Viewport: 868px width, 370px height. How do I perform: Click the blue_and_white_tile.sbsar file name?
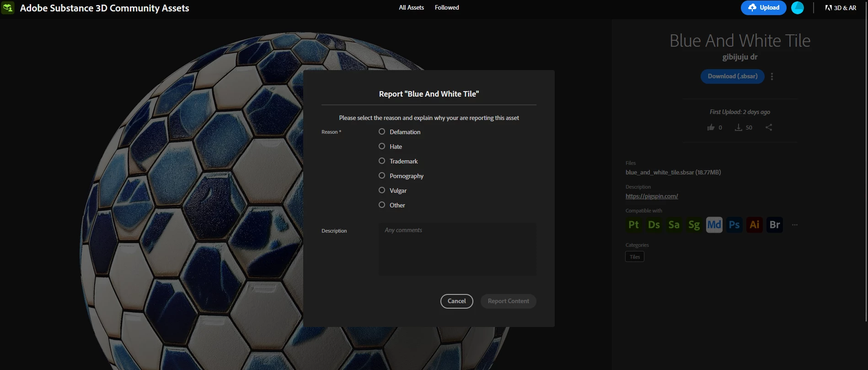673,172
